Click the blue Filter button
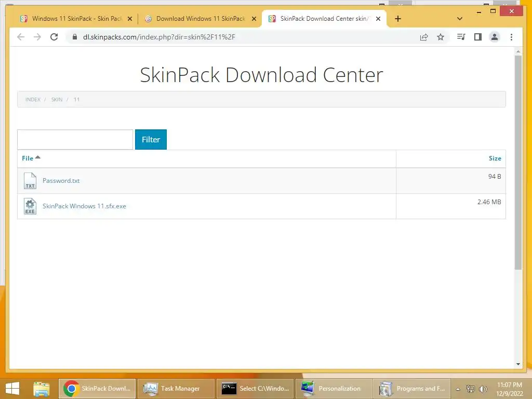The width and height of the screenshot is (532, 399). point(151,139)
